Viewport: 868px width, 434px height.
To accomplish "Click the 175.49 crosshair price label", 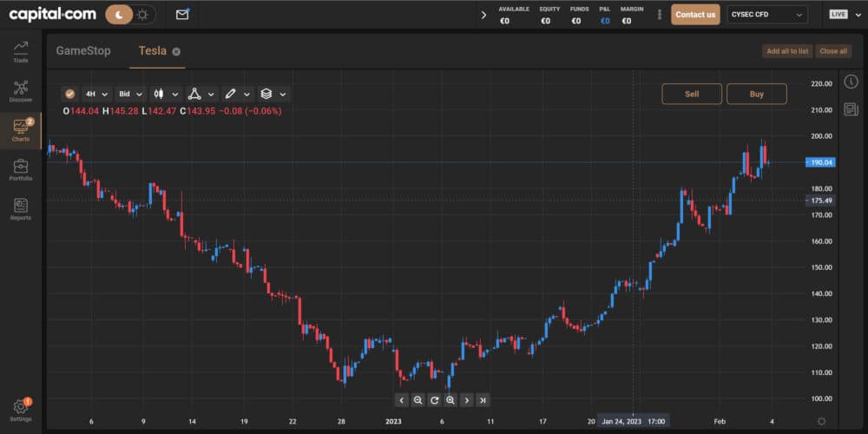I will point(820,201).
